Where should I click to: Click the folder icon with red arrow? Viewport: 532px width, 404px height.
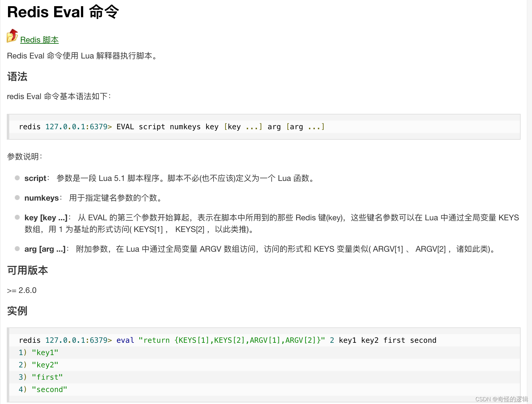pos(12,36)
